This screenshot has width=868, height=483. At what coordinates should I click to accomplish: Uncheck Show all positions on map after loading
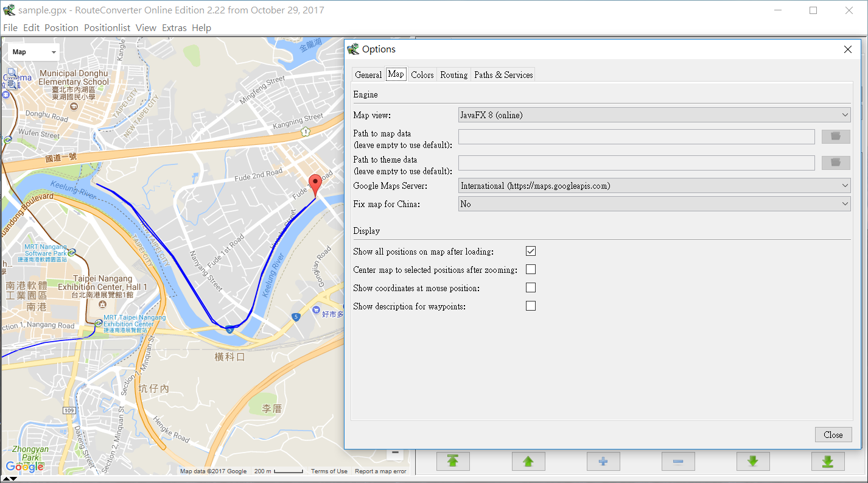tap(531, 251)
